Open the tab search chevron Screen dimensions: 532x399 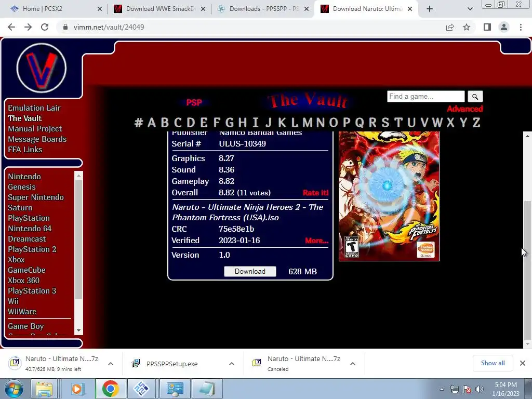click(x=470, y=9)
